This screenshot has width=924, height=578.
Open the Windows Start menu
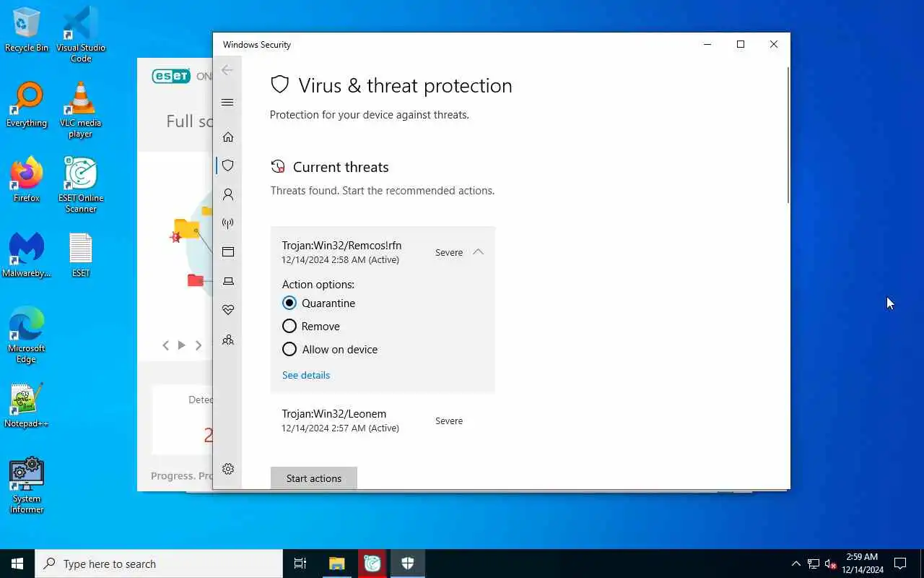(17, 564)
